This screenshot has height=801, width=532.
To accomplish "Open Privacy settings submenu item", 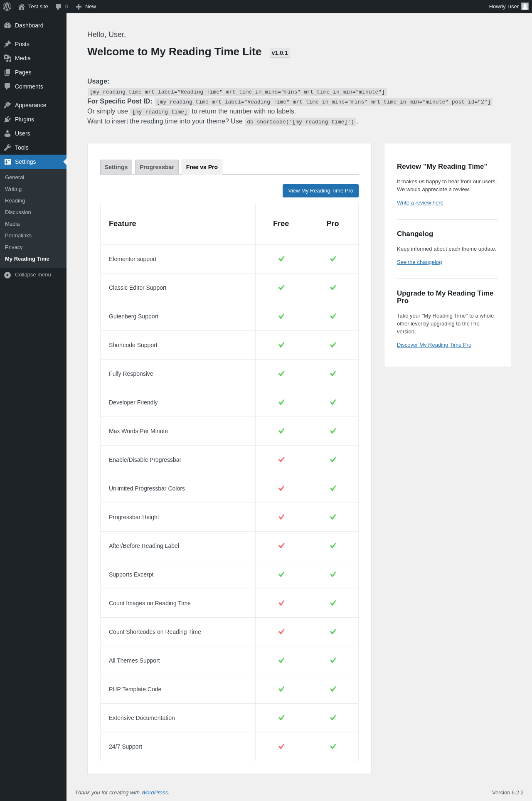I will [x=14, y=247].
